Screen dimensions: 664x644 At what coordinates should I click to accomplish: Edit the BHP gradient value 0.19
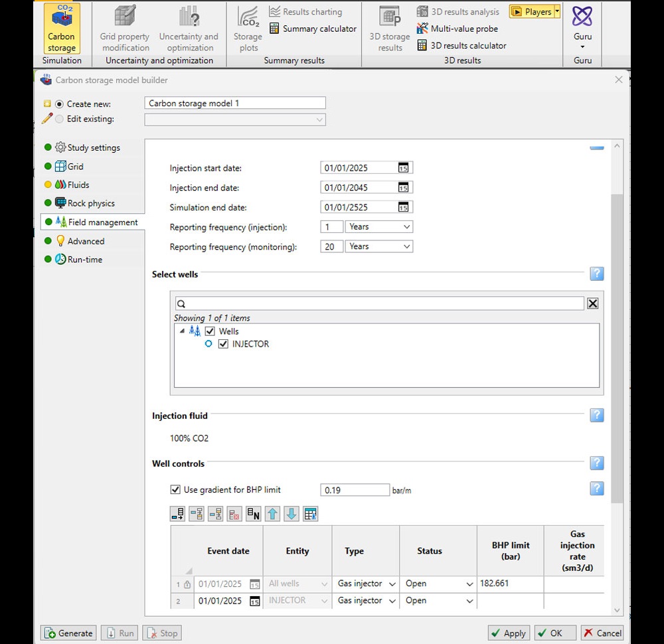point(355,490)
